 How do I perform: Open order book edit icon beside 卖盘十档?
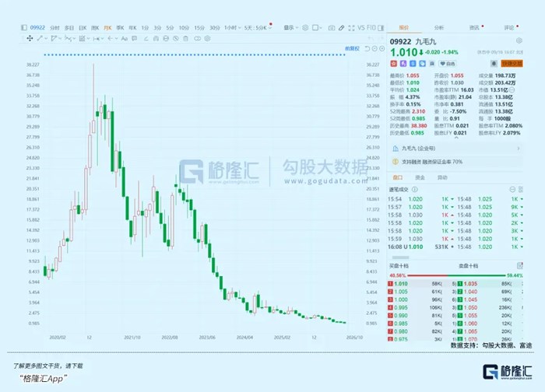pyautogui.click(x=520, y=266)
